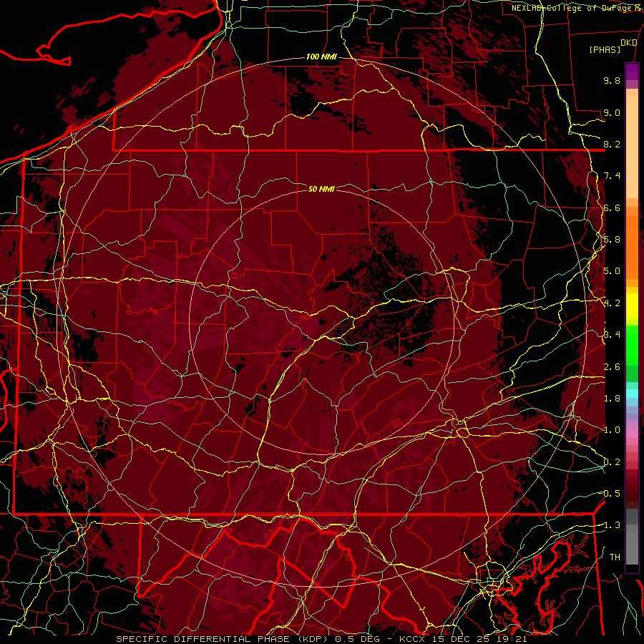The height and width of the screenshot is (644, 644).
Task: Click the TH threshold label on the scale
Action: [615, 557]
